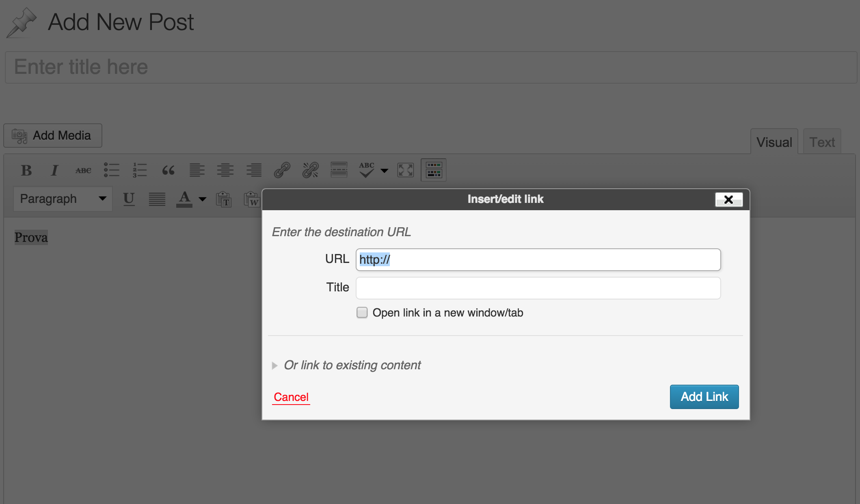The width and height of the screenshot is (860, 504).
Task: Enable Open link in new window/tab
Action: (x=362, y=312)
